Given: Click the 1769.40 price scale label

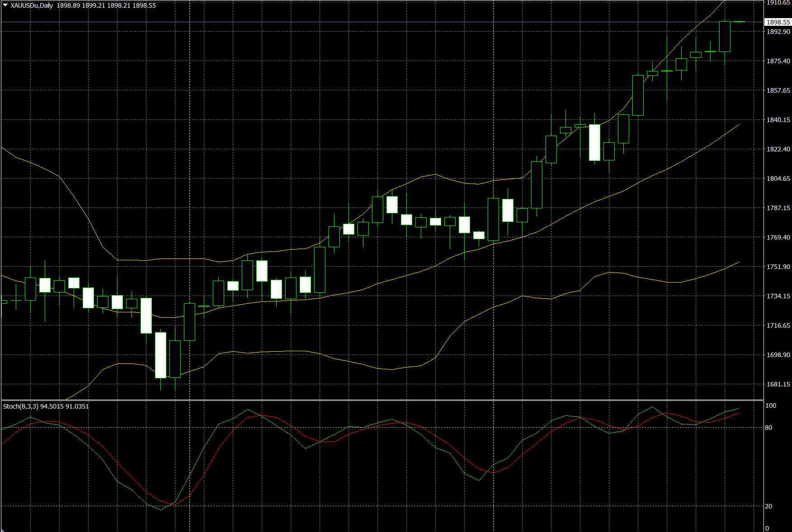Looking at the screenshot, I should coord(778,237).
